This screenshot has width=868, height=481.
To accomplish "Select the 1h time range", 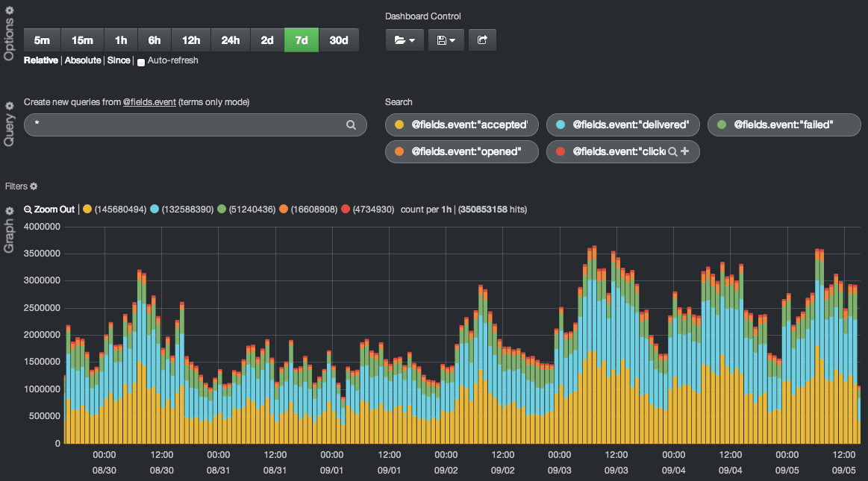I will (x=121, y=40).
